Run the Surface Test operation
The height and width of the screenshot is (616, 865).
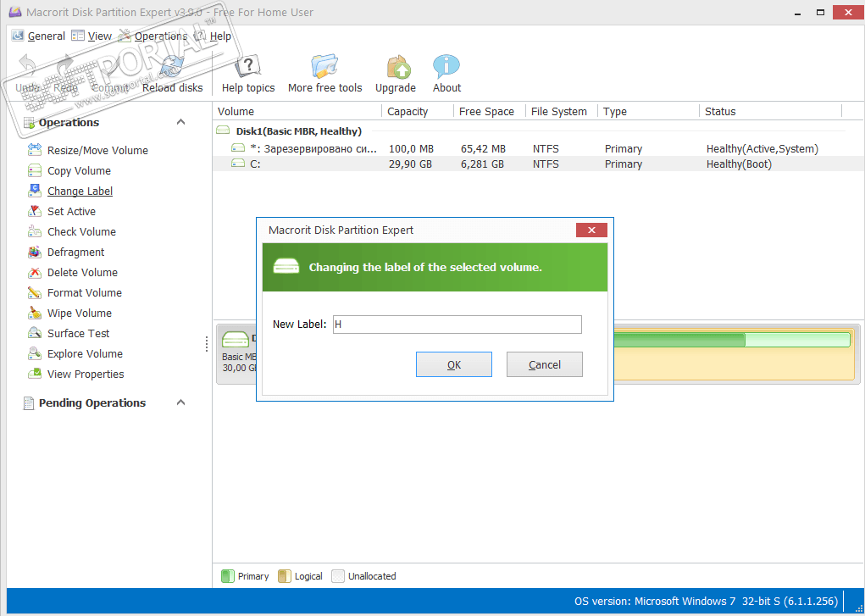pos(78,333)
